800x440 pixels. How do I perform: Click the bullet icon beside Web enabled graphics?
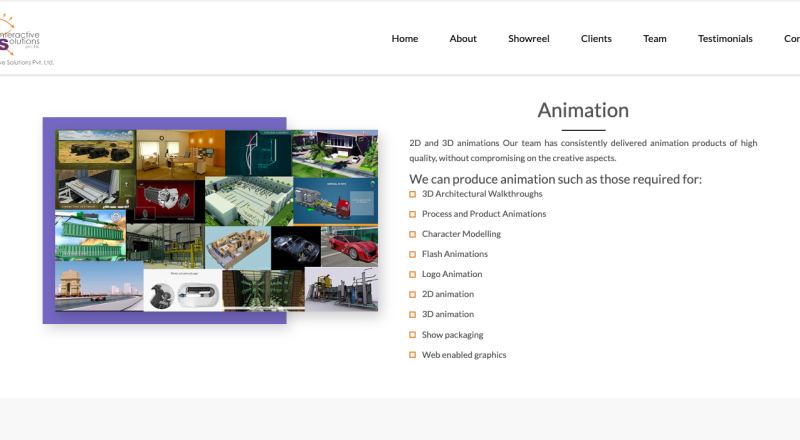click(413, 355)
